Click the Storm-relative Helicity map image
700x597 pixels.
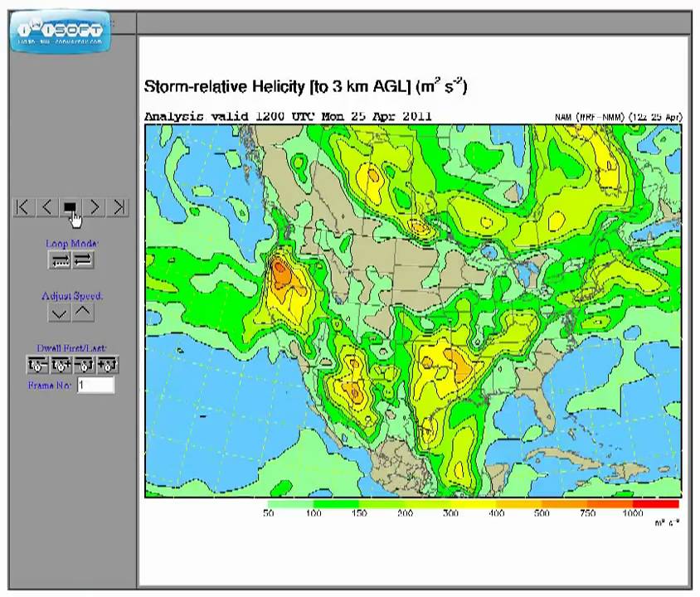413,311
